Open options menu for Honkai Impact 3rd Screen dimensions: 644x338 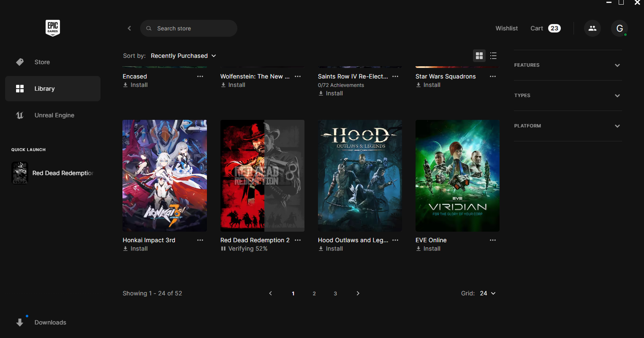[200, 240]
